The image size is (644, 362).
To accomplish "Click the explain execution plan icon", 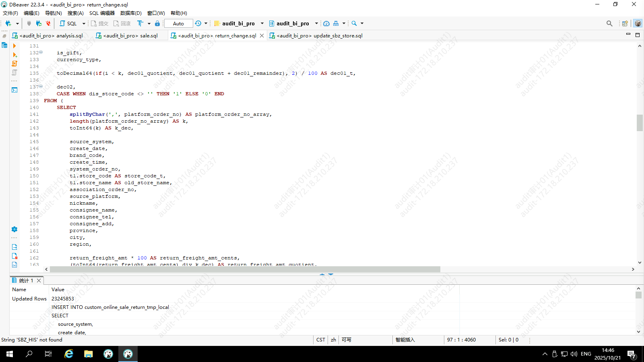I will click(14, 72).
